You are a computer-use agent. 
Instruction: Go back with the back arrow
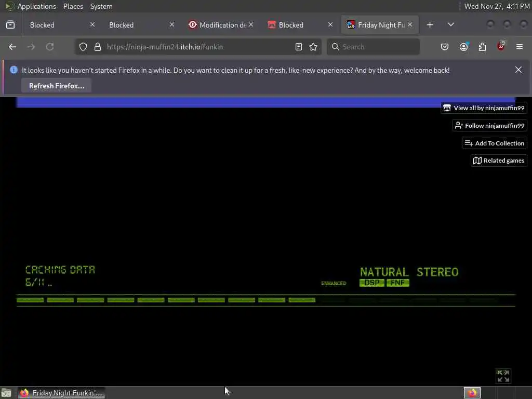[x=12, y=47]
